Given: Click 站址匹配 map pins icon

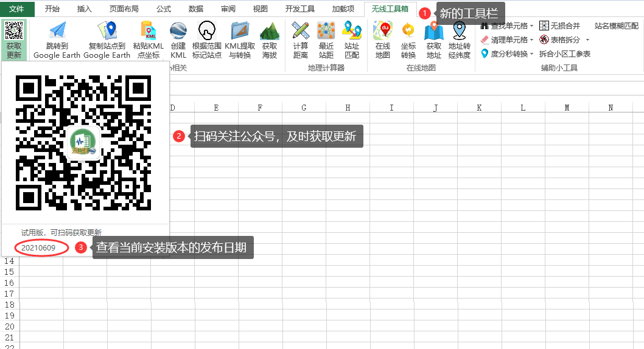Looking at the screenshot, I should tap(352, 31).
